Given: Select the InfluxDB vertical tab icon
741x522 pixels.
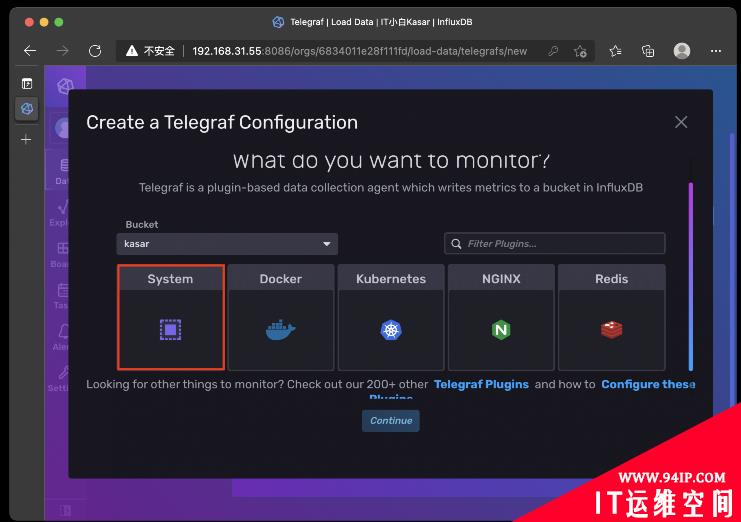Looking at the screenshot, I should (27, 109).
